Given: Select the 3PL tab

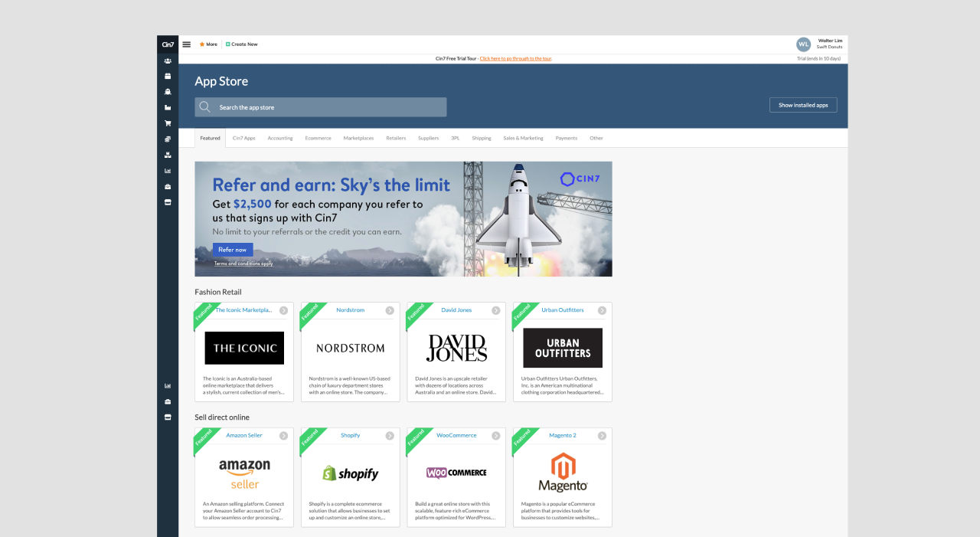Looking at the screenshot, I should pos(456,139).
